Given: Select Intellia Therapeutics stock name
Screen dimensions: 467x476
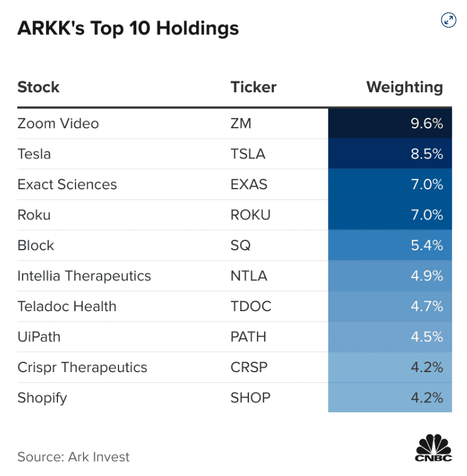Looking at the screenshot, I should 84,276.
